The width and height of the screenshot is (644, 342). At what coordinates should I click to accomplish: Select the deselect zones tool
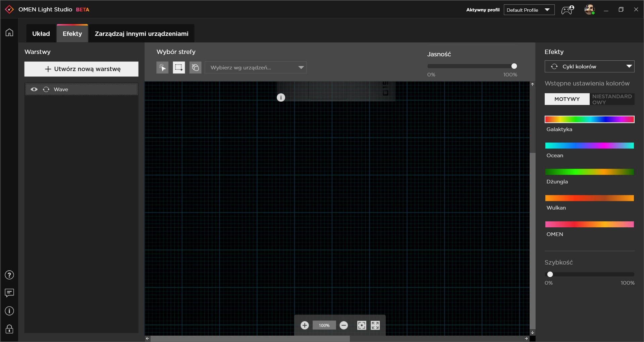click(x=195, y=67)
